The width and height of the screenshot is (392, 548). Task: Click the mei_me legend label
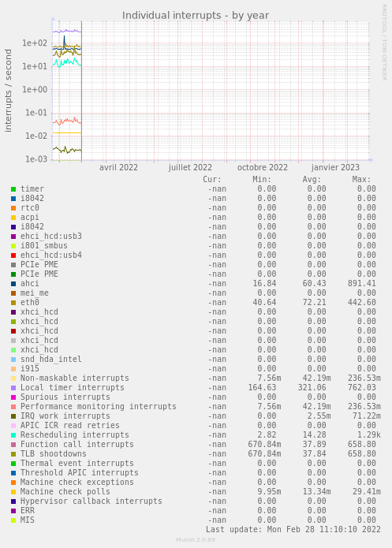tap(35, 293)
